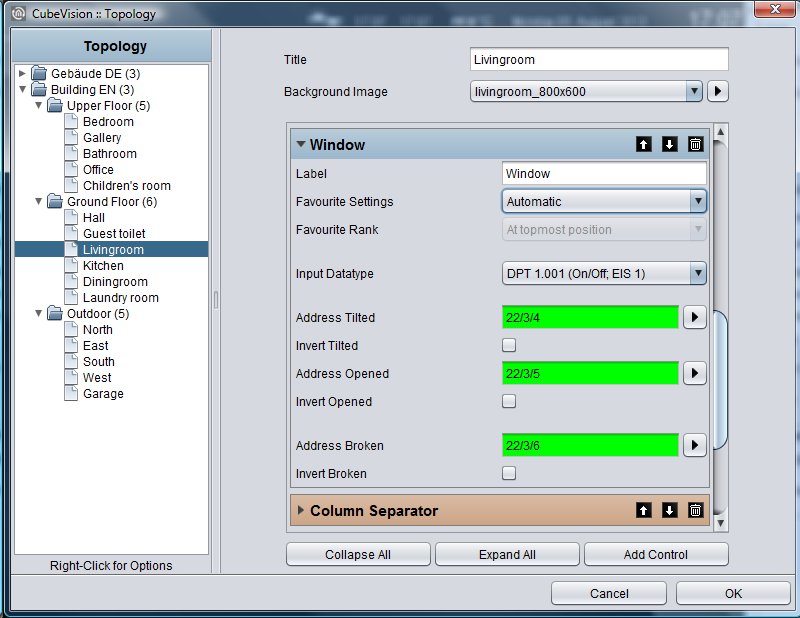The height and width of the screenshot is (618, 800).
Task: Open address picker for Address Broken
Action: click(694, 445)
